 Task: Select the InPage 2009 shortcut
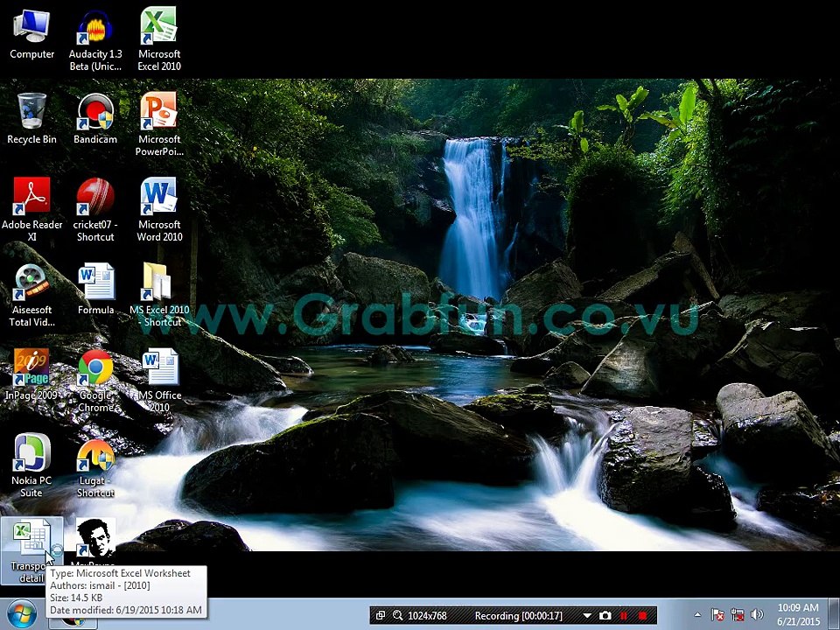31,375
